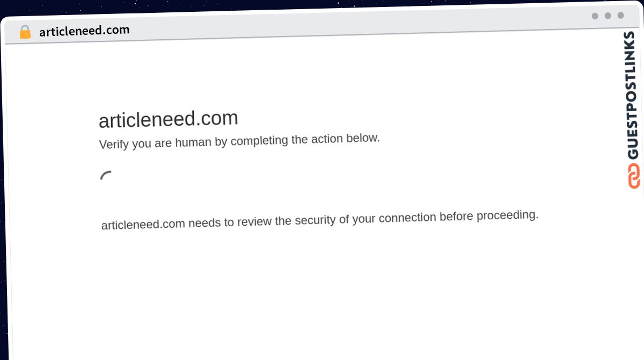Click the rightmost gray window dot
Screen dimensions: 644x360
coord(620,16)
